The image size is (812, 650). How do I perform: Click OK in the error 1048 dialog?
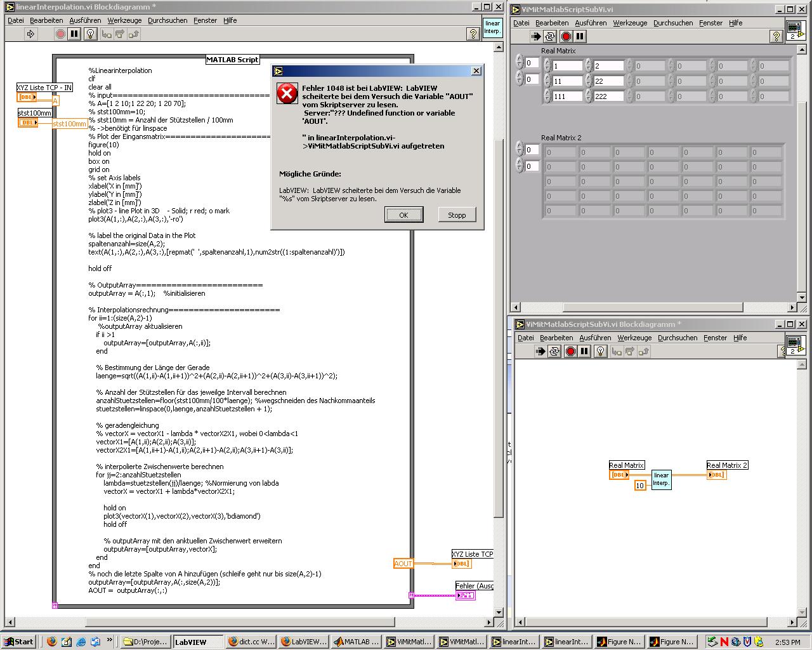[403, 215]
